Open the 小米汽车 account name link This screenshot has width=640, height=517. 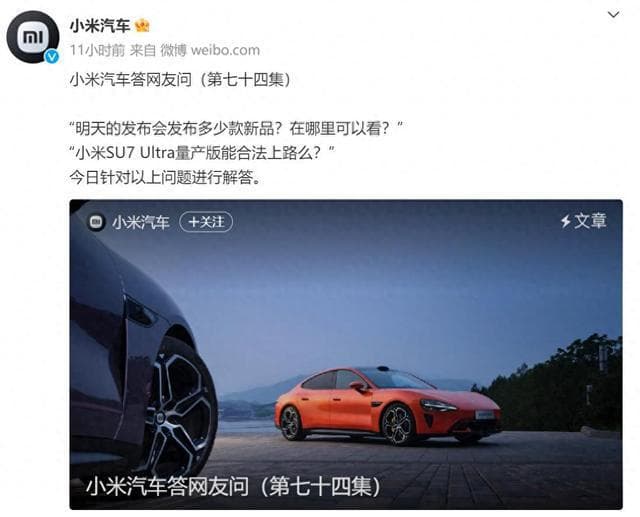tap(100, 26)
